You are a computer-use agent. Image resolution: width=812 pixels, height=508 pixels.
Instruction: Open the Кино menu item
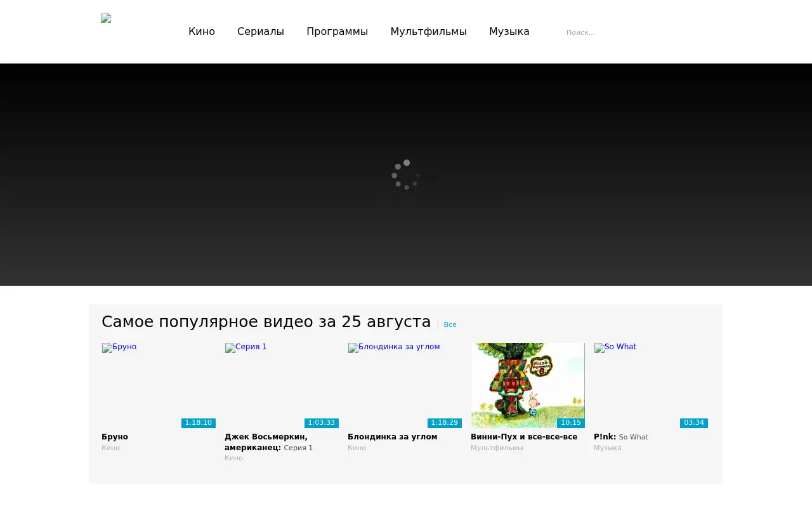[202, 32]
